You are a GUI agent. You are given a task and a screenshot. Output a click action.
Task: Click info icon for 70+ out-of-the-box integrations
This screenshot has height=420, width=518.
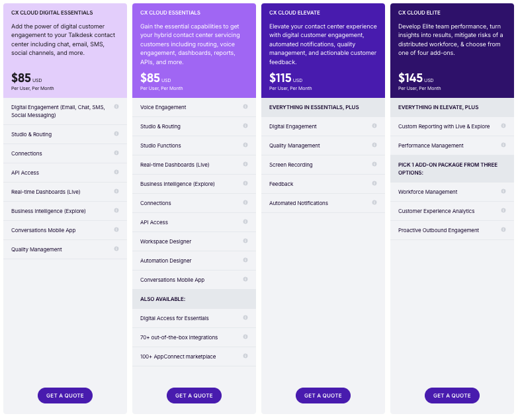point(245,337)
